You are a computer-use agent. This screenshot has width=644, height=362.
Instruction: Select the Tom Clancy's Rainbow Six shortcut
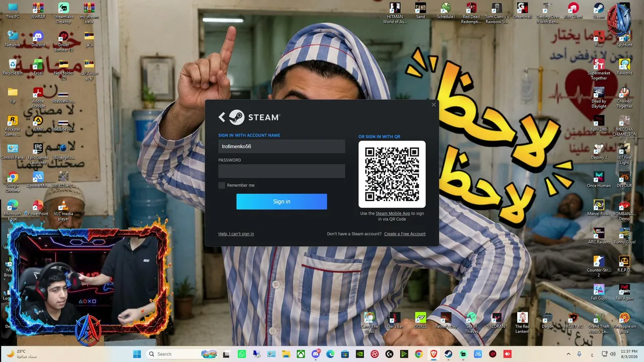[x=497, y=13]
